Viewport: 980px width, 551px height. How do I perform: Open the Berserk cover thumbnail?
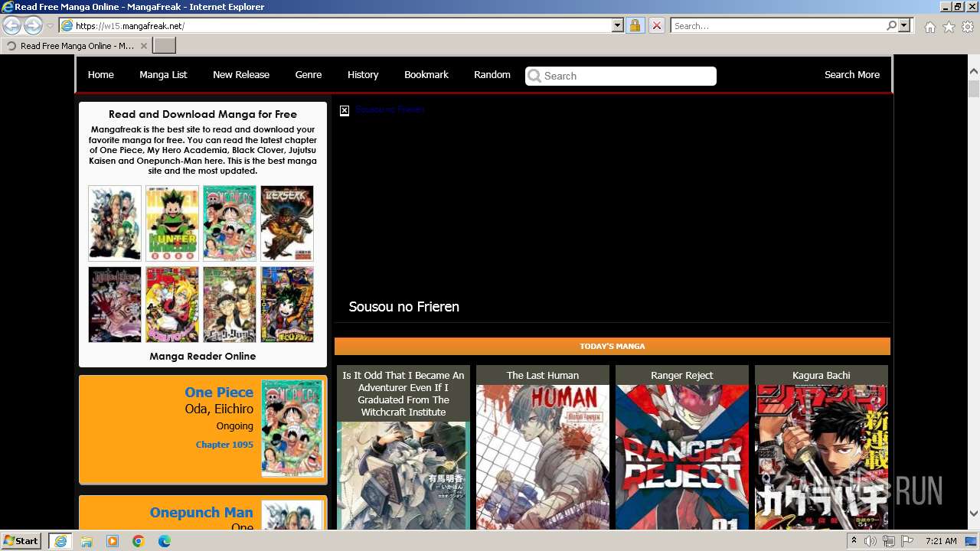(287, 223)
